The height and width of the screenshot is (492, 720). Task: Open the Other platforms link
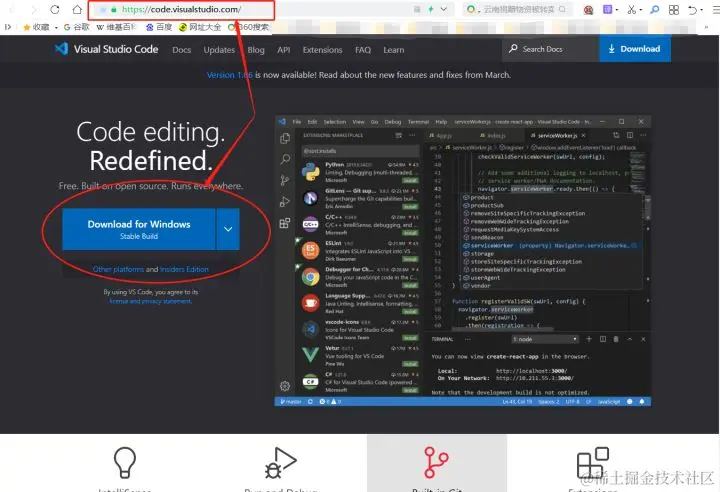click(x=118, y=269)
